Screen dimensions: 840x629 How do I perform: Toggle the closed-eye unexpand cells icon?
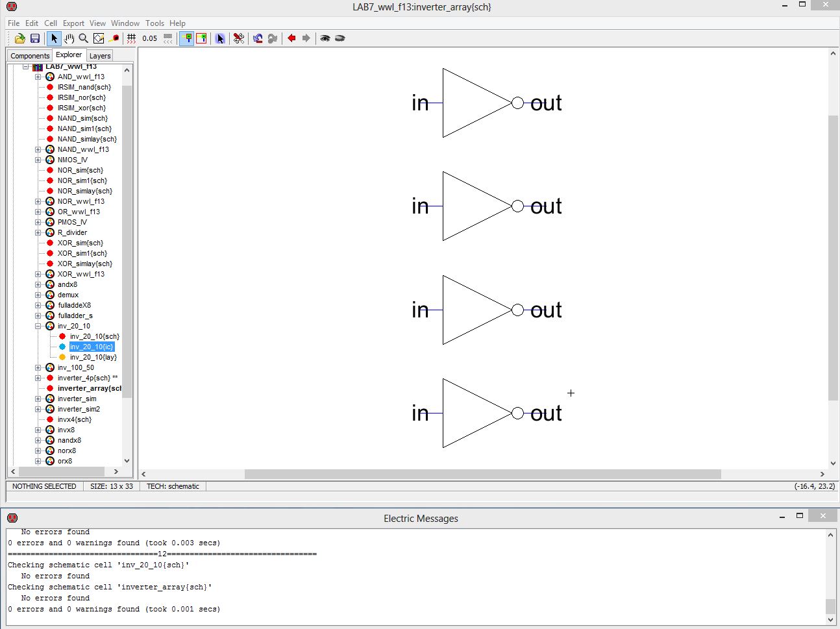click(340, 38)
